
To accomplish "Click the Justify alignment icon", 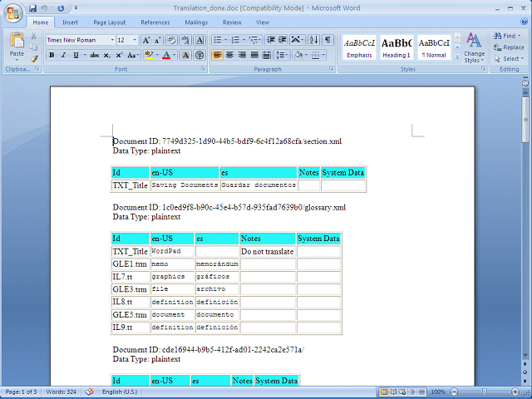I will [x=254, y=55].
